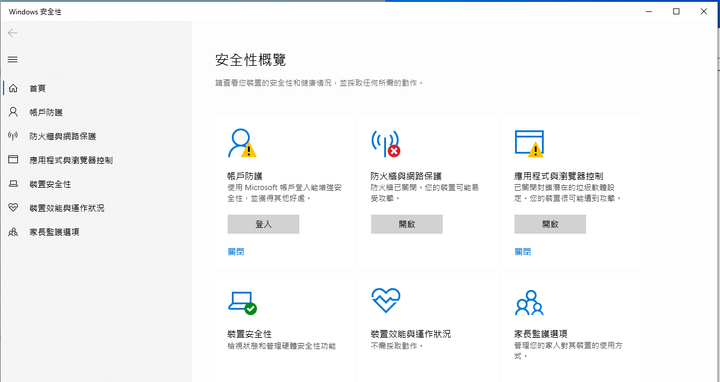
Task: Click the firewall error icon in overview
Action: 386,143
